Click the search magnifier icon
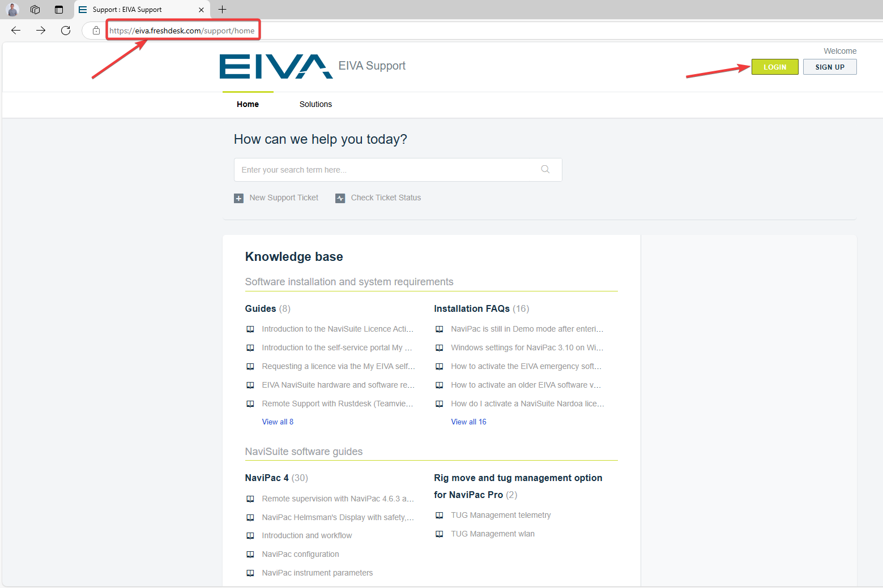This screenshot has width=883, height=588. pos(545,169)
